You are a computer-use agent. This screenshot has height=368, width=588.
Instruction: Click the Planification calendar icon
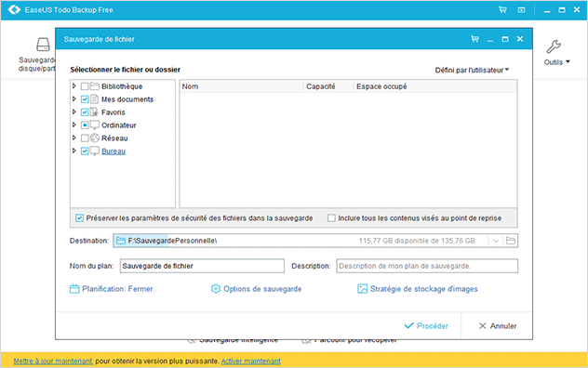(74, 289)
